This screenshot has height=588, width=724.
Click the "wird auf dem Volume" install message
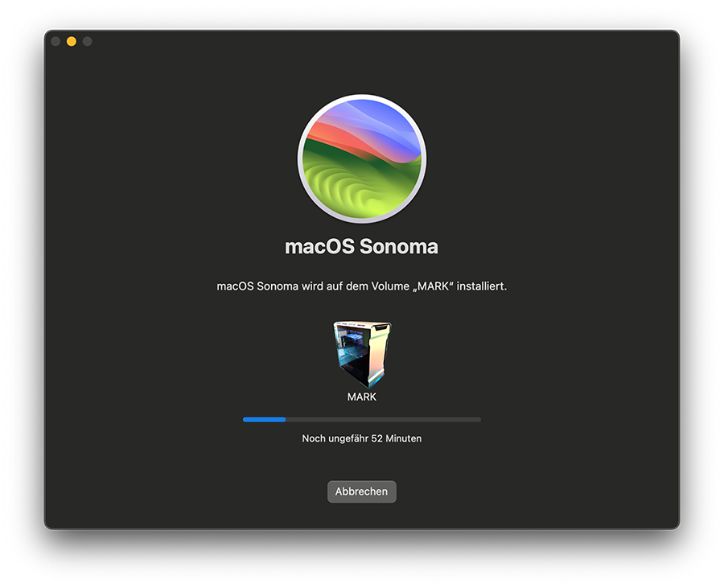361,286
